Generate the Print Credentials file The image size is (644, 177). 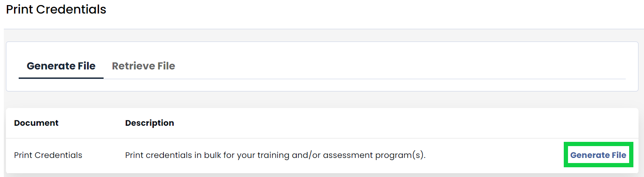598,155
